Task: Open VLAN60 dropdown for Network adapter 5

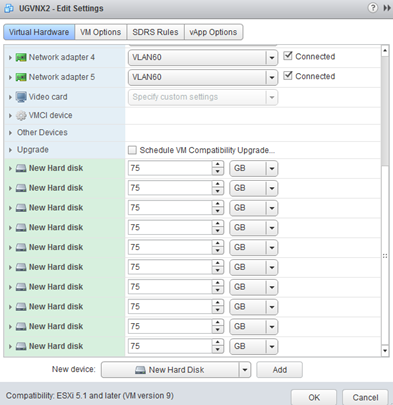Action: 272,77
